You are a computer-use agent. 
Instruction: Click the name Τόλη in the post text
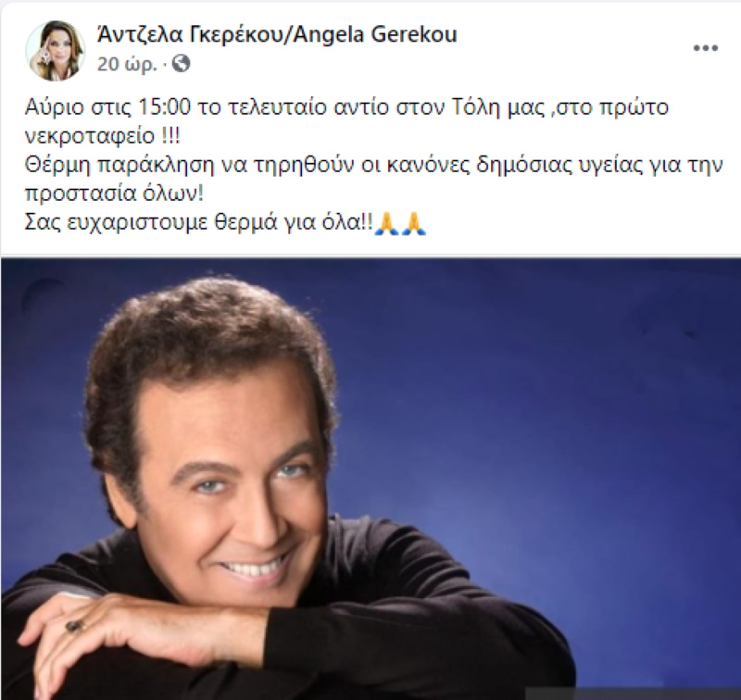click(x=475, y=107)
